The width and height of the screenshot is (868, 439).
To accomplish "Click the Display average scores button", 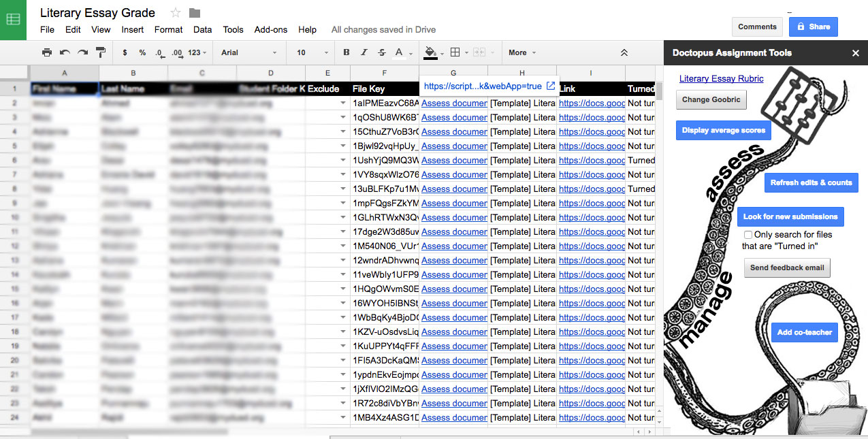I will pos(723,130).
